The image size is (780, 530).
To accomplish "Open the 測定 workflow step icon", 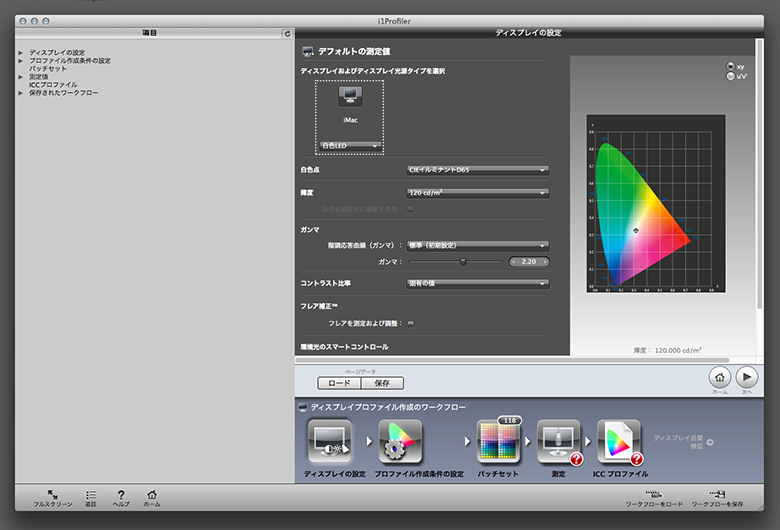I will (x=558, y=442).
